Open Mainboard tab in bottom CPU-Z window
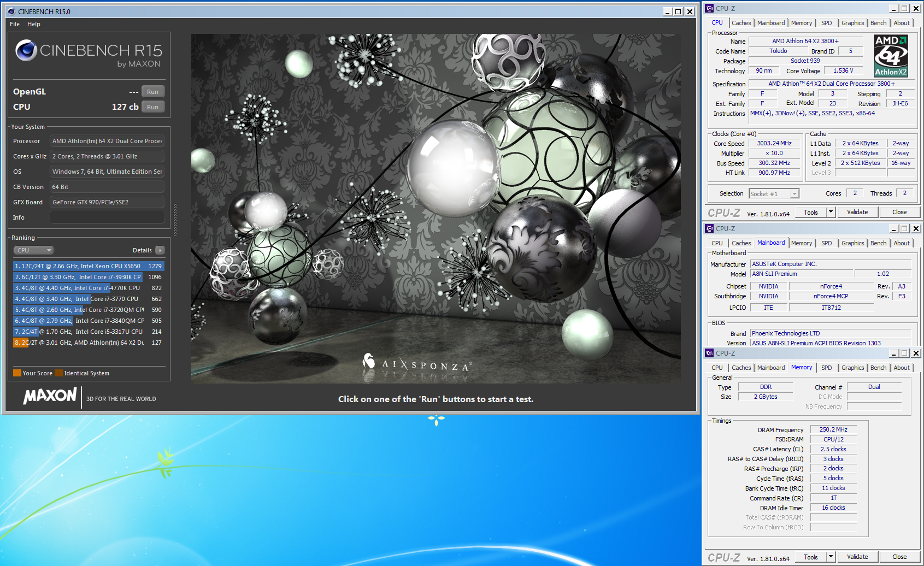 click(770, 368)
